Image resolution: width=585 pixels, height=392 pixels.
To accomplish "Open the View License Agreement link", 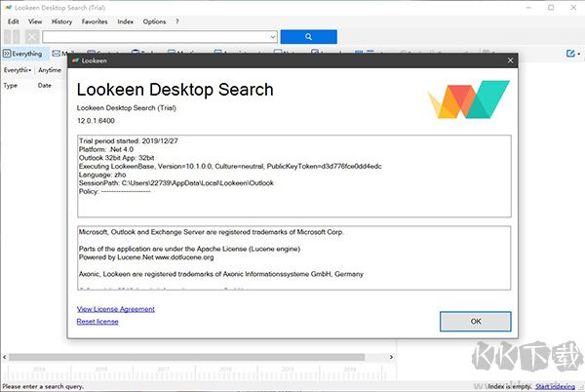I will pyautogui.click(x=116, y=309).
